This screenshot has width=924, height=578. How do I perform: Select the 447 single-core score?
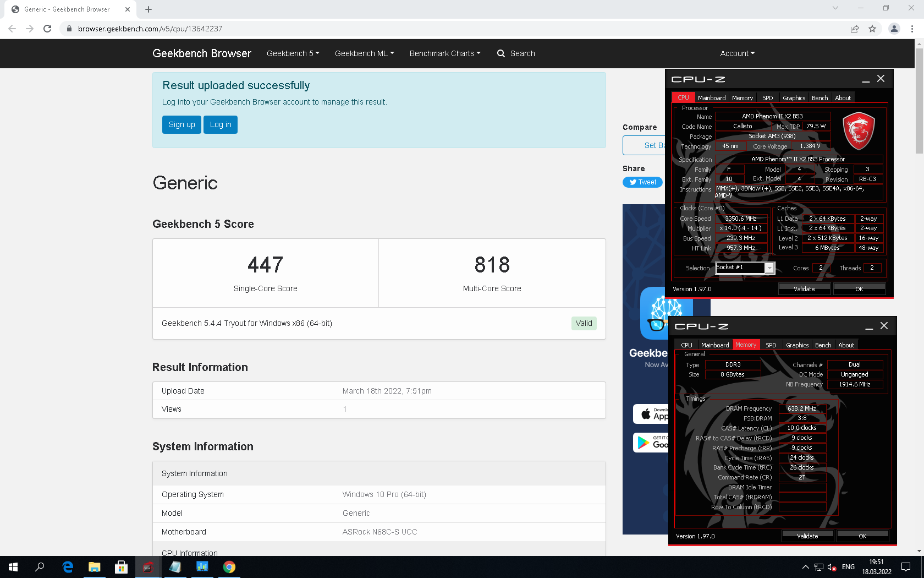point(265,265)
